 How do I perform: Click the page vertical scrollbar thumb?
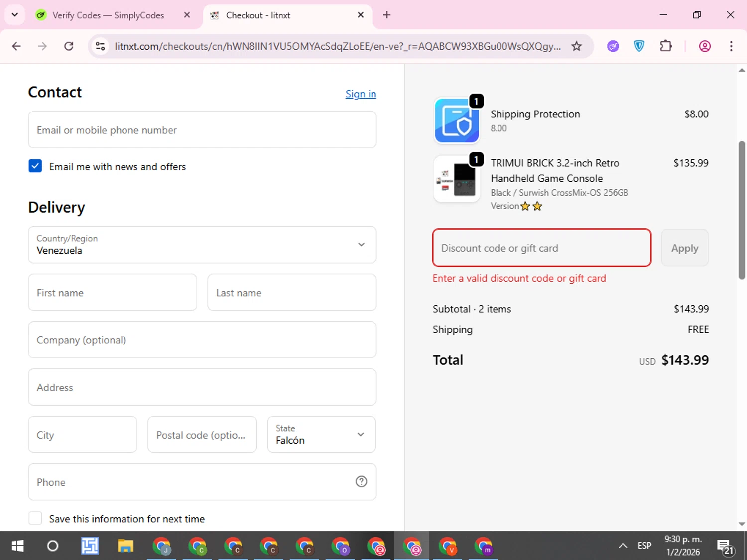click(742, 210)
